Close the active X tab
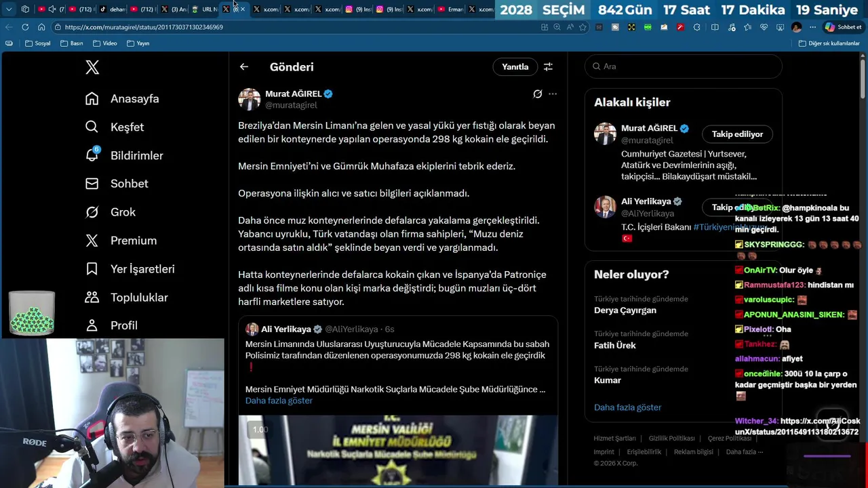 243,9
